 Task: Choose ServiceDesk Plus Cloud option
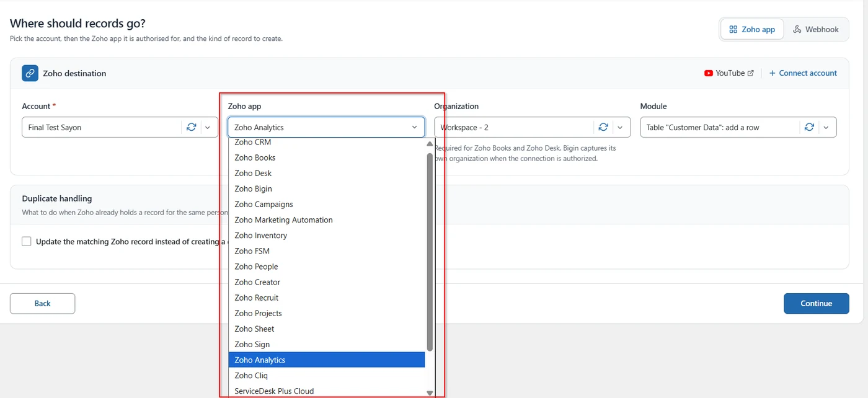[x=326, y=391]
